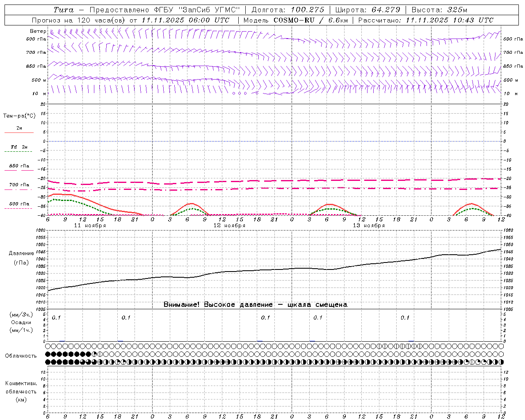
Task: Select the longitude value Долгота: 100.275
Action: coord(288,10)
